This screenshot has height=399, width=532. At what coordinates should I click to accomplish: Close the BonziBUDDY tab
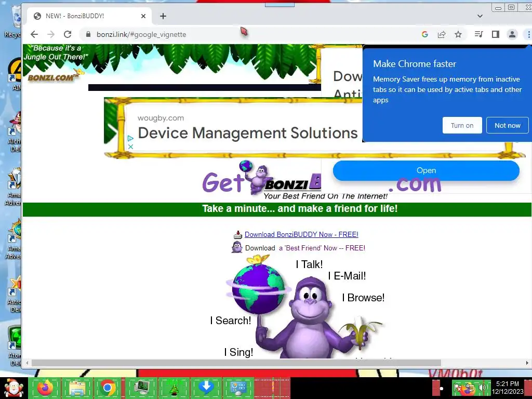click(x=143, y=16)
